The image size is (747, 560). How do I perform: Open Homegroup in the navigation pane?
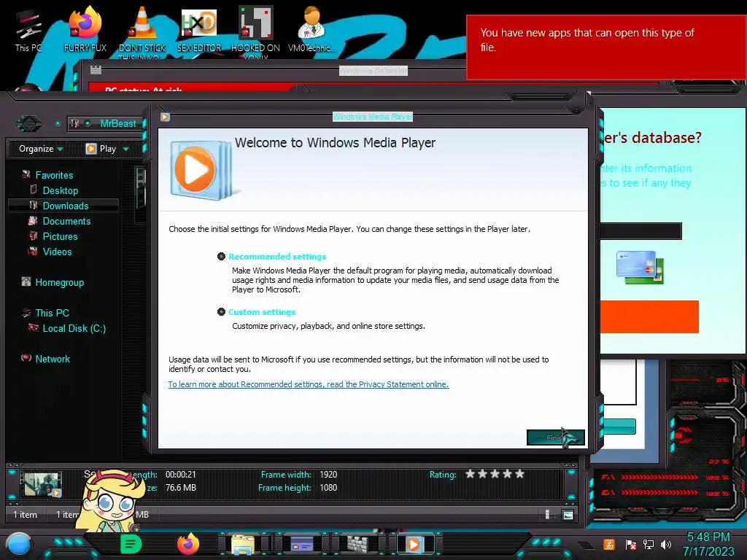(59, 282)
